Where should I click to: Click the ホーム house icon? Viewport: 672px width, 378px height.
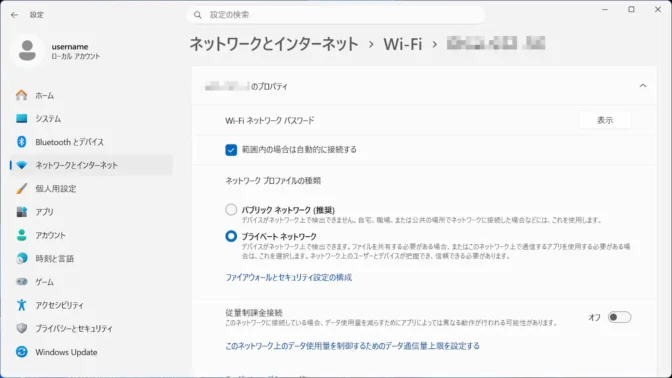point(21,95)
